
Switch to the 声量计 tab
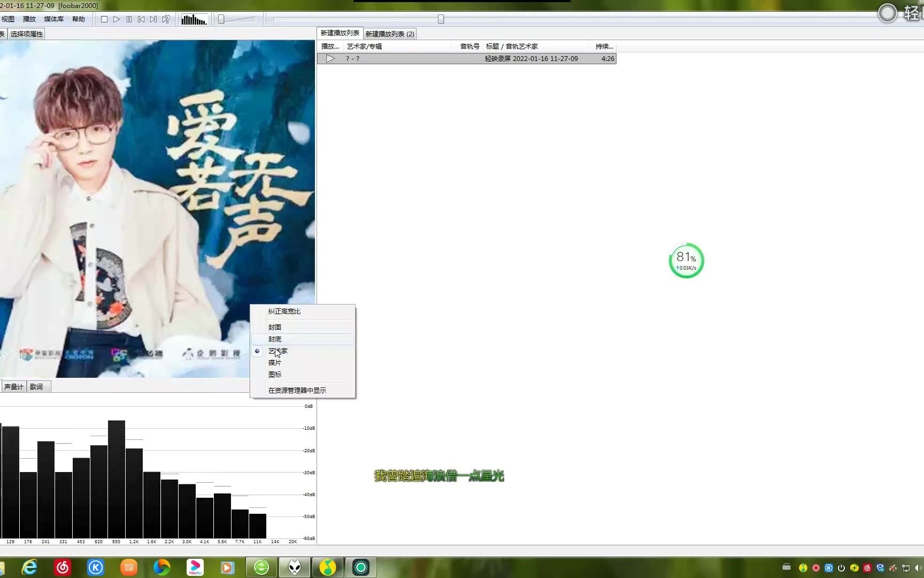13,387
